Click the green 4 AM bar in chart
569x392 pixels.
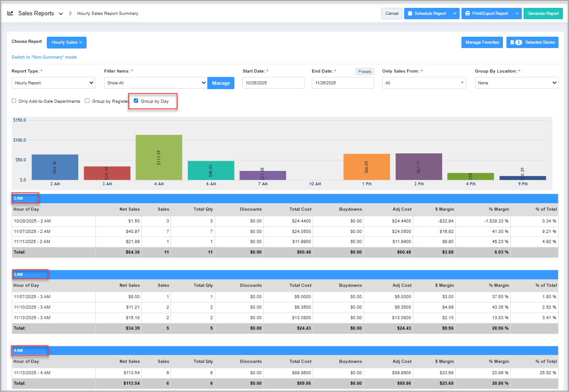tap(159, 157)
